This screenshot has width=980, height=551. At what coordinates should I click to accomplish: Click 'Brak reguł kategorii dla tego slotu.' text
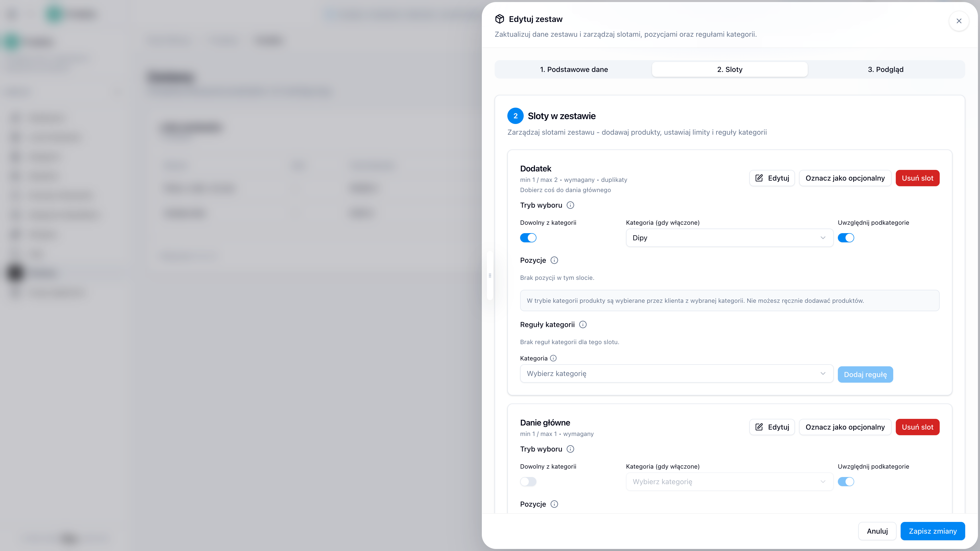[570, 342]
